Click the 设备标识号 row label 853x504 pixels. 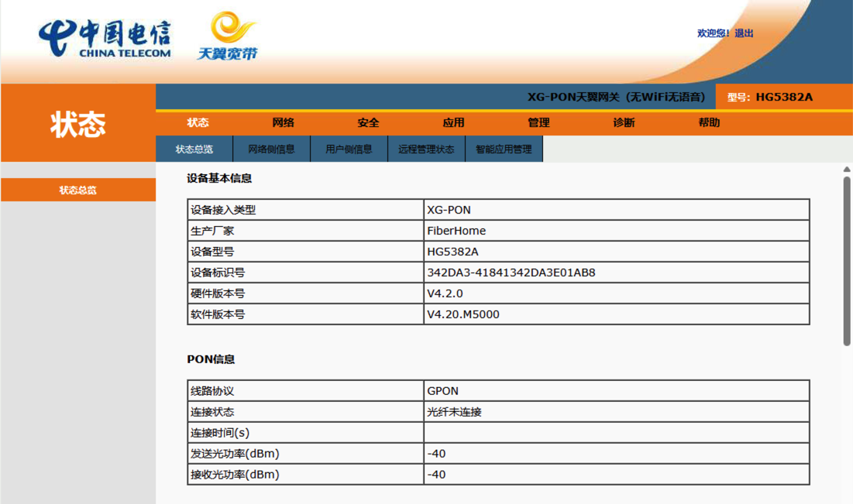pyautogui.click(x=218, y=273)
